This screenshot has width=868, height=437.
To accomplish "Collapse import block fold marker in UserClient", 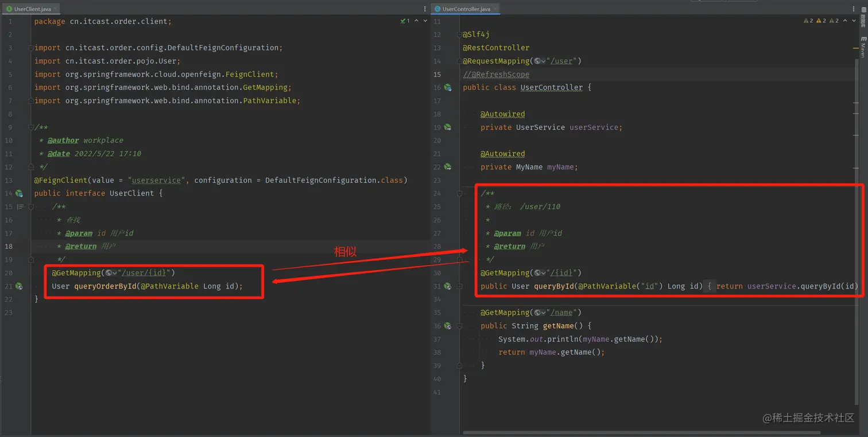I will click(32, 48).
